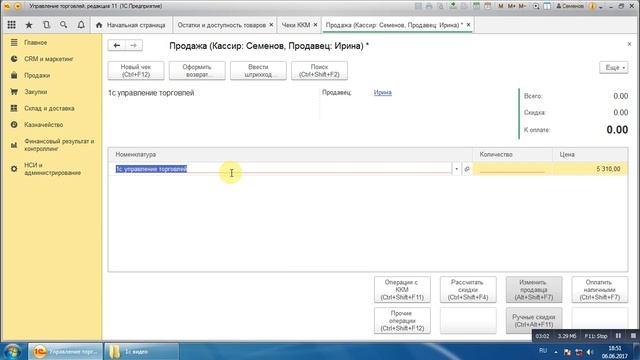
Task: Open НСИ и администрирование section
Action: (52, 169)
